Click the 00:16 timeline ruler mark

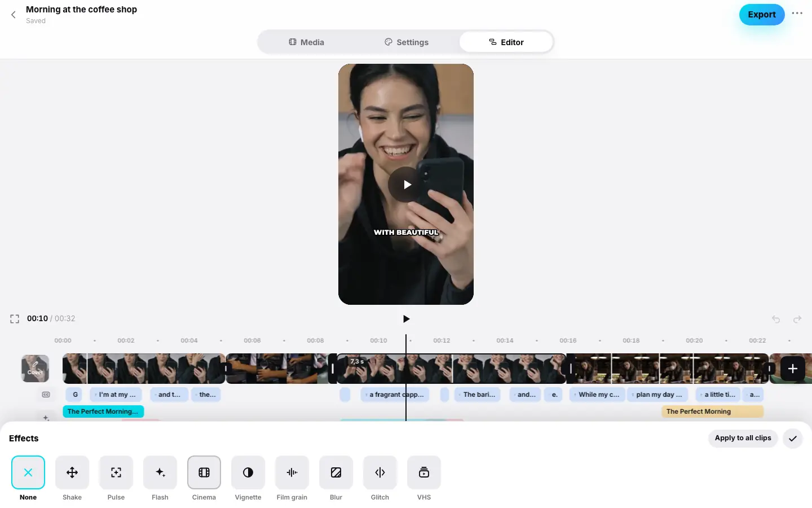(568, 340)
